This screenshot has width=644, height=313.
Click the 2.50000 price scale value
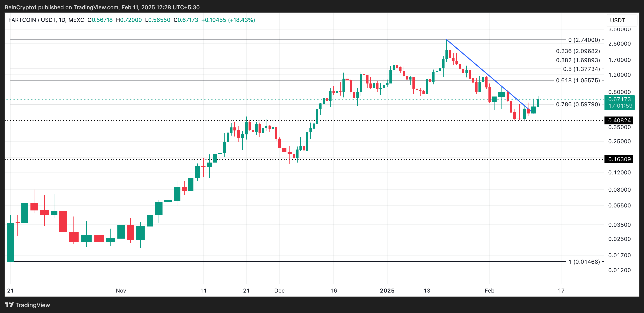tap(619, 44)
